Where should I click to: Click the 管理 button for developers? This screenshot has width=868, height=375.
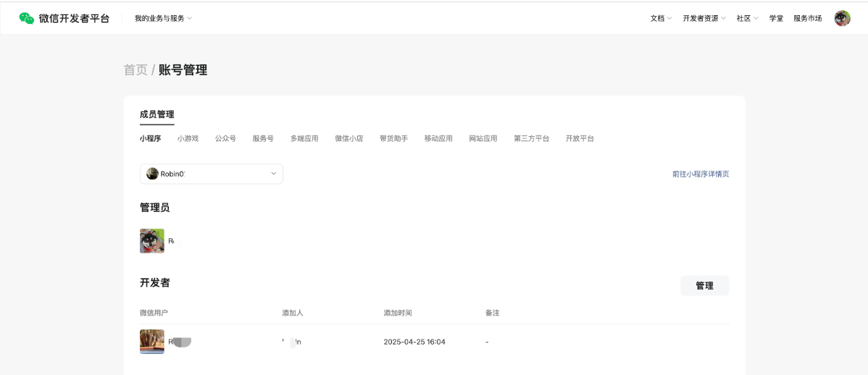(704, 286)
